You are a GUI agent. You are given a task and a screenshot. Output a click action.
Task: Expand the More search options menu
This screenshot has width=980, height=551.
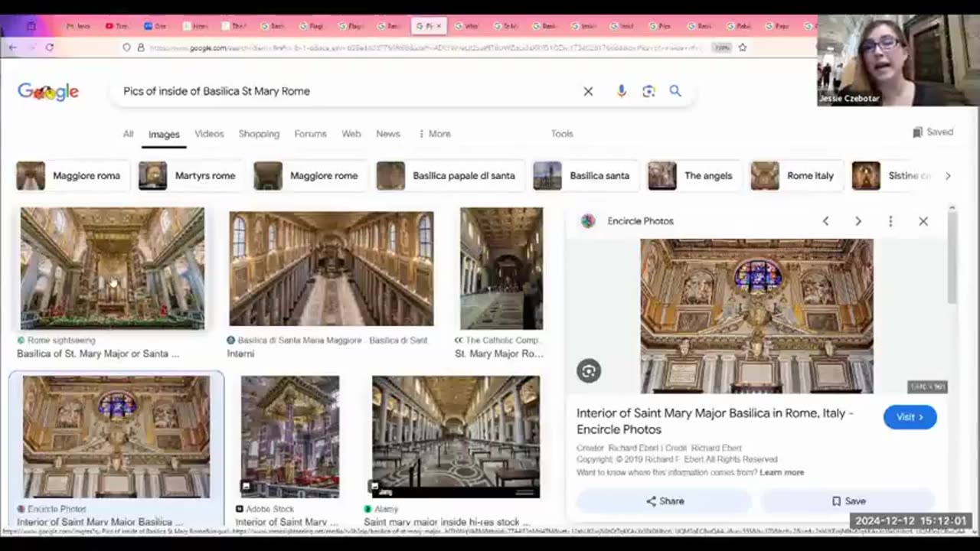(x=434, y=133)
